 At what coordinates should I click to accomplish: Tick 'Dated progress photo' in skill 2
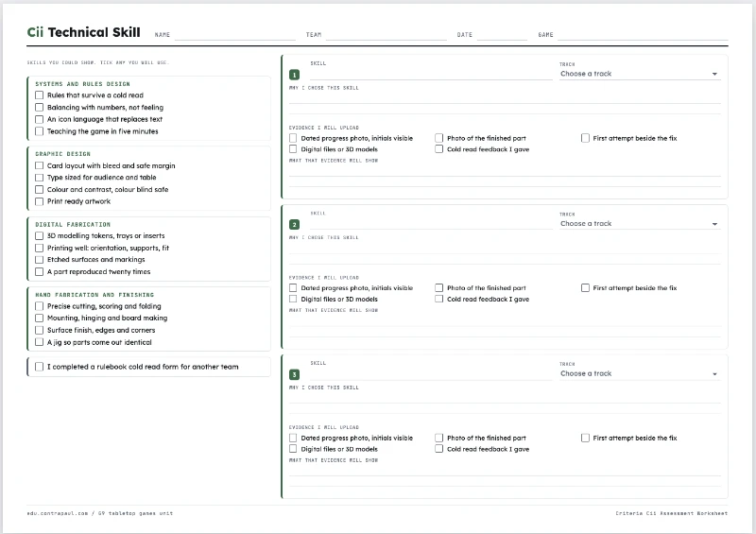(293, 288)
